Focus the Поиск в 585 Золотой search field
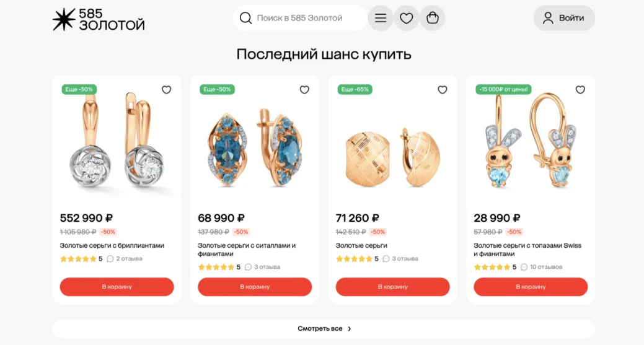Image resolution: width=644 pixels, height=345 pixels. click(300, 18)
